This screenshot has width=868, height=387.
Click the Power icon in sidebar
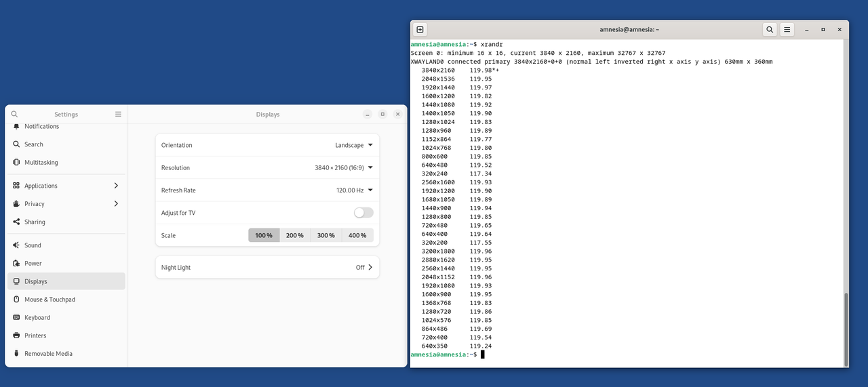tap(16, 264)
